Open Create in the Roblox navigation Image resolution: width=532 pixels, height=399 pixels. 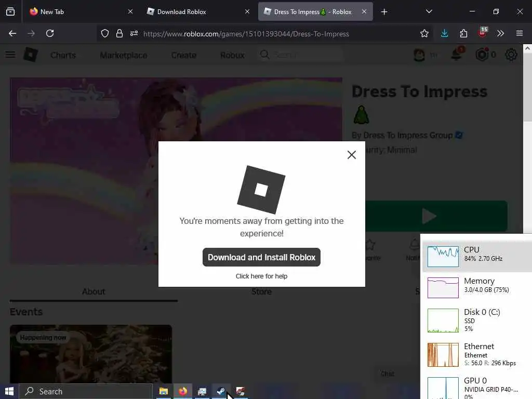(183, 55)
